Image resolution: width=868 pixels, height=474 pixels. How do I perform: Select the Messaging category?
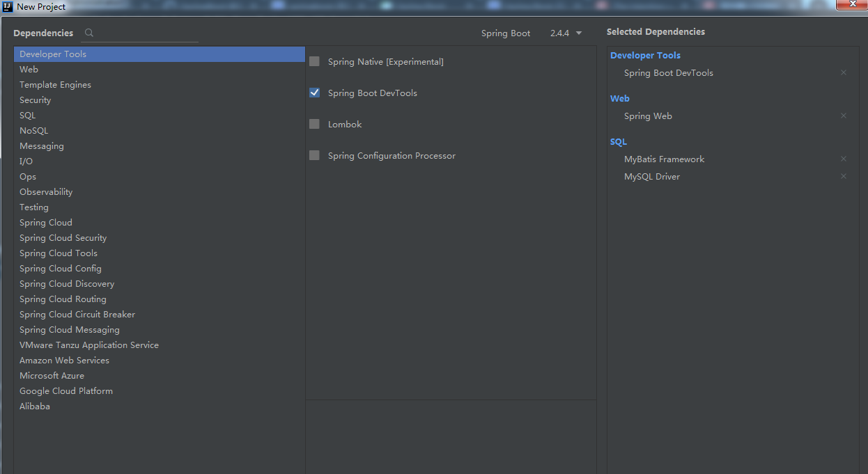(160, 145)
